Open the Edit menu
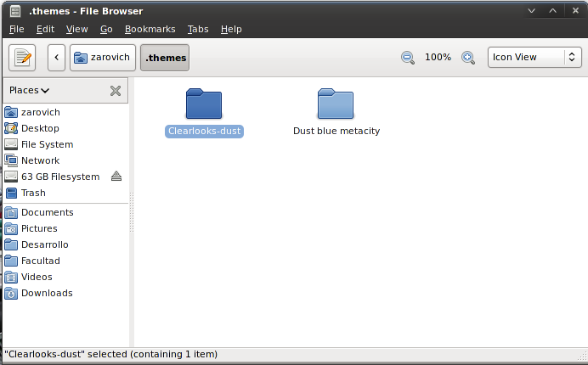 click(45, 29)
